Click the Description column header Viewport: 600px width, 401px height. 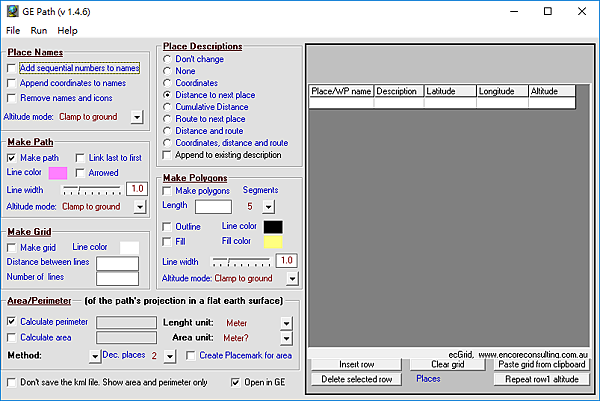pos(399,91)
